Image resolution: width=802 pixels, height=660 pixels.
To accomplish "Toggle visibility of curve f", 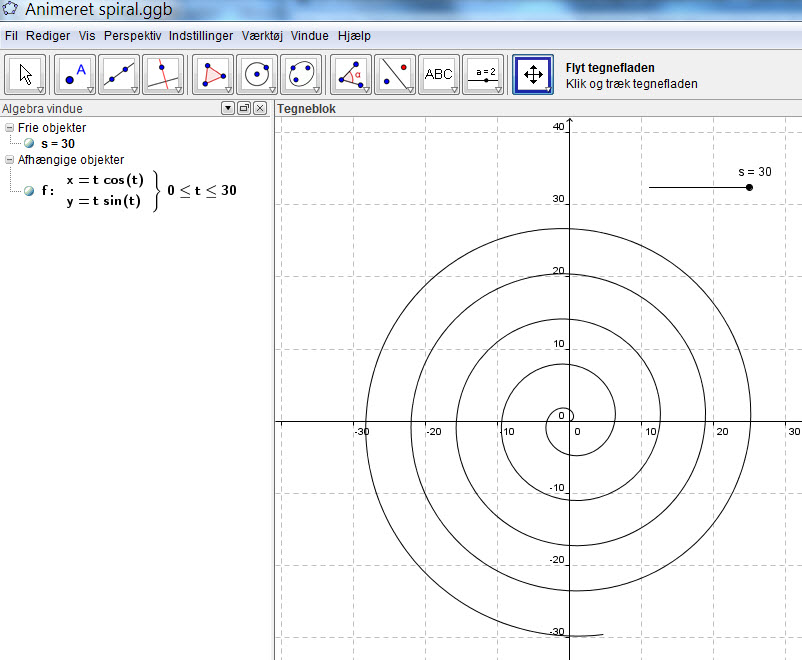I will 29,190.
